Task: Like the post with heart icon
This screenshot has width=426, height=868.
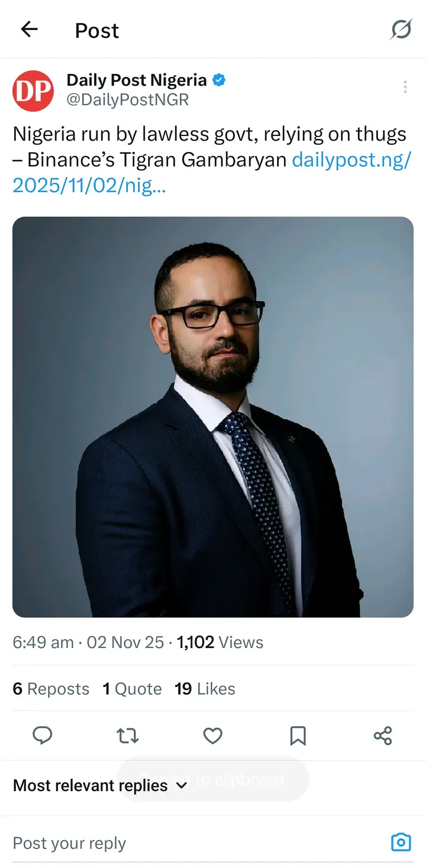Action: pyautogui.click(x=212, y=736)
